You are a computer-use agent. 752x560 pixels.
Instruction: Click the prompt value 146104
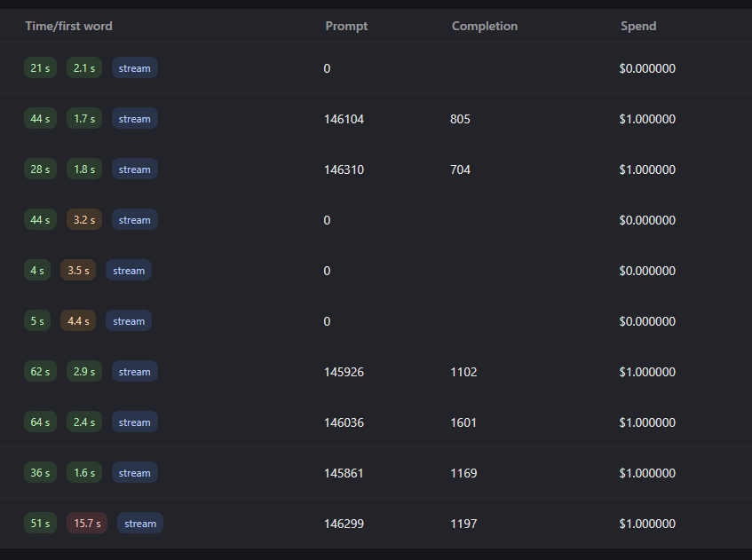point(344,119)
